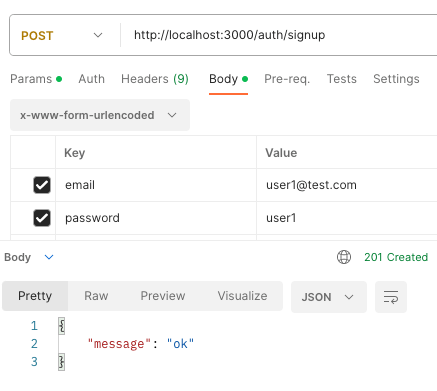Go to the Tests tab
Image resolution: width=437 pixels, height=391 pixels.
pos(342,79)
